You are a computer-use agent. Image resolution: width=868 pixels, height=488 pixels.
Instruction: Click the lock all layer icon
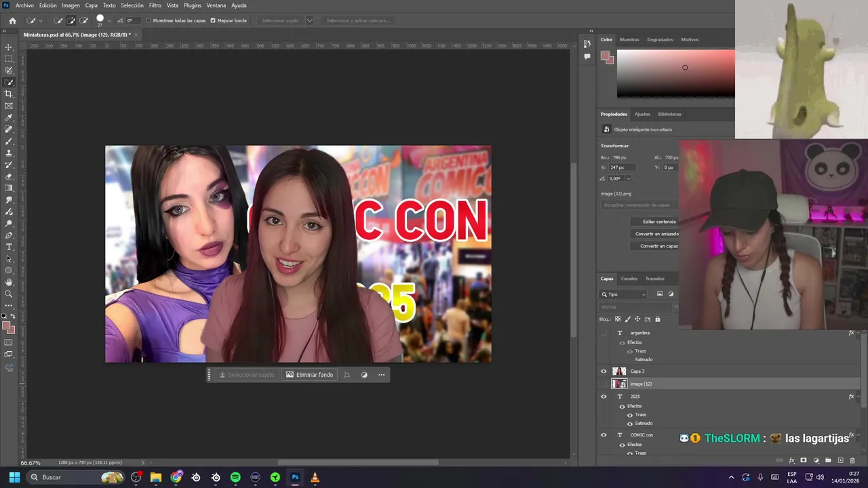(657, 319)
